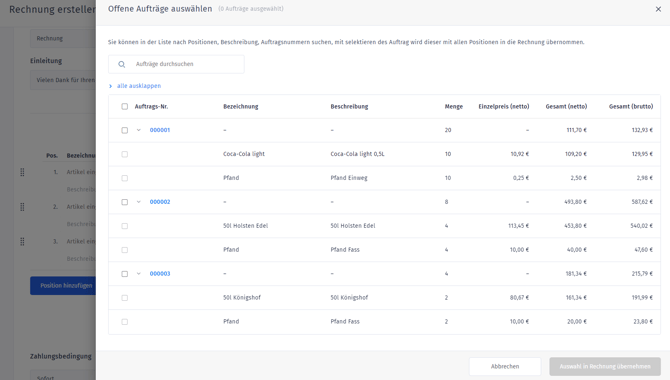Click unit price 80,67 € cell
Viewport: 670px width, 380px height.
tap(519, 298)
